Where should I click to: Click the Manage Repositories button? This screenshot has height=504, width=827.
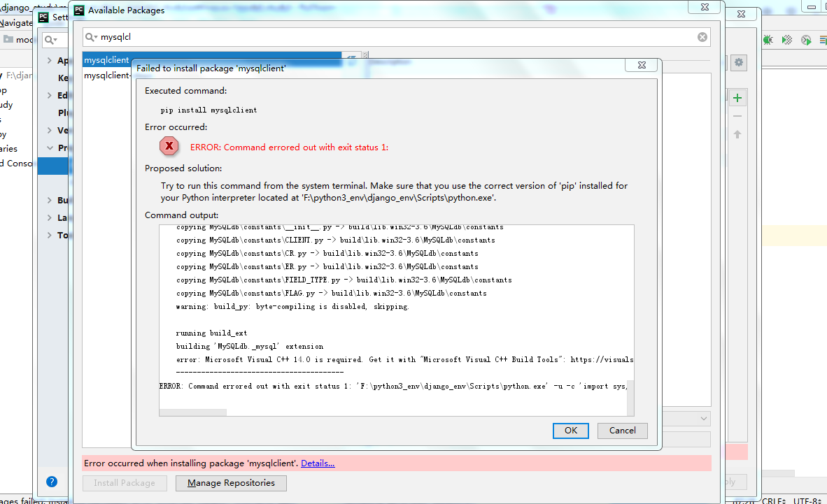[x=231, y=483]
